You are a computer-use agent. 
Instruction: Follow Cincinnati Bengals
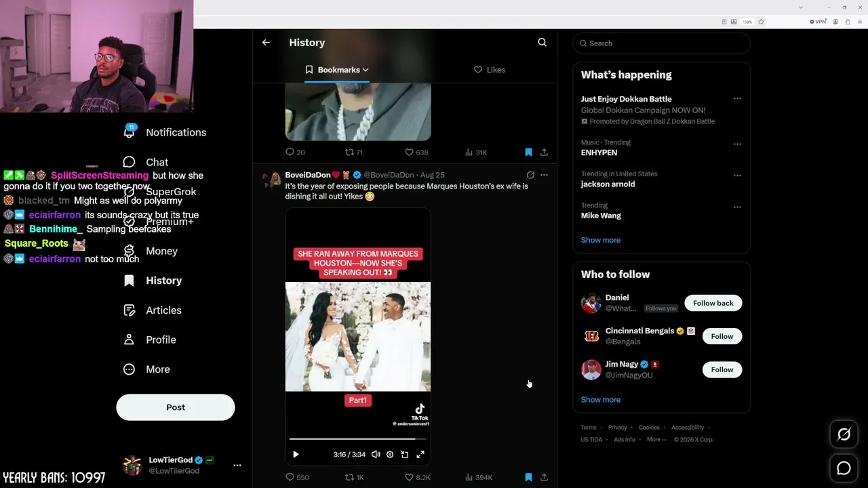[722, 336]
